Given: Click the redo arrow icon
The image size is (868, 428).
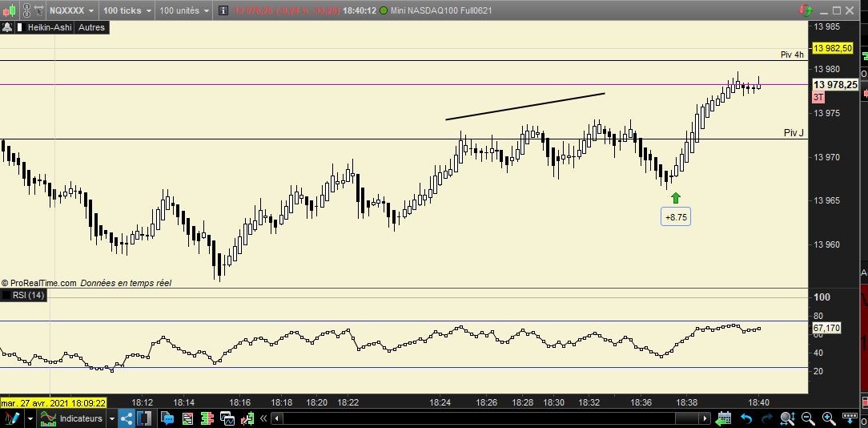Looking at the screenshot, I should [x=766, y=418].
